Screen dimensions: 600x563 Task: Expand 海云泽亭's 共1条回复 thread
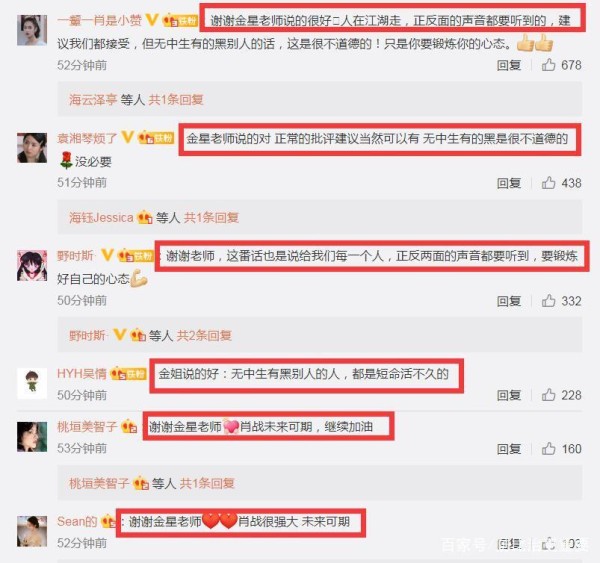click(x=176, y=100)
